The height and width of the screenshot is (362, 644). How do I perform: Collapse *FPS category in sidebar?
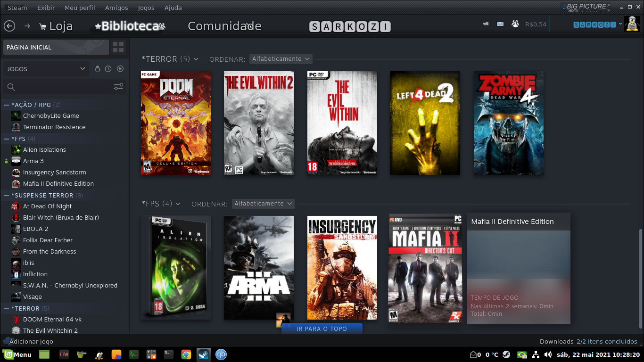pos(7,139)
